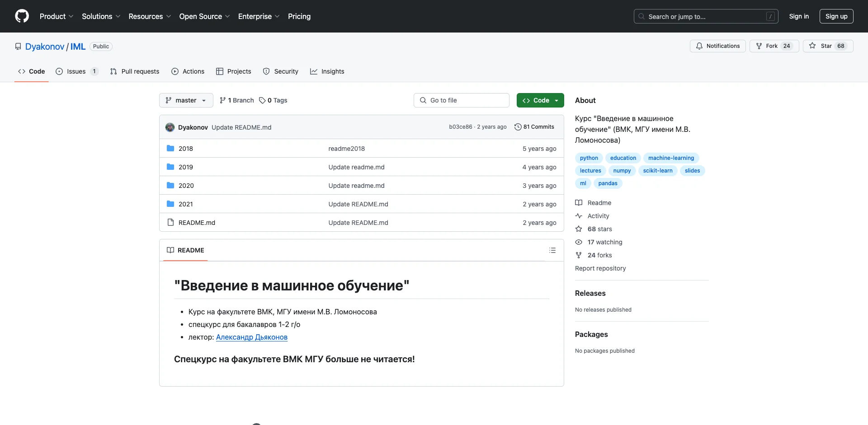Screen dimensions: 868x425
Task: Switch to the Actions tab
Action: tap(188, 71)
